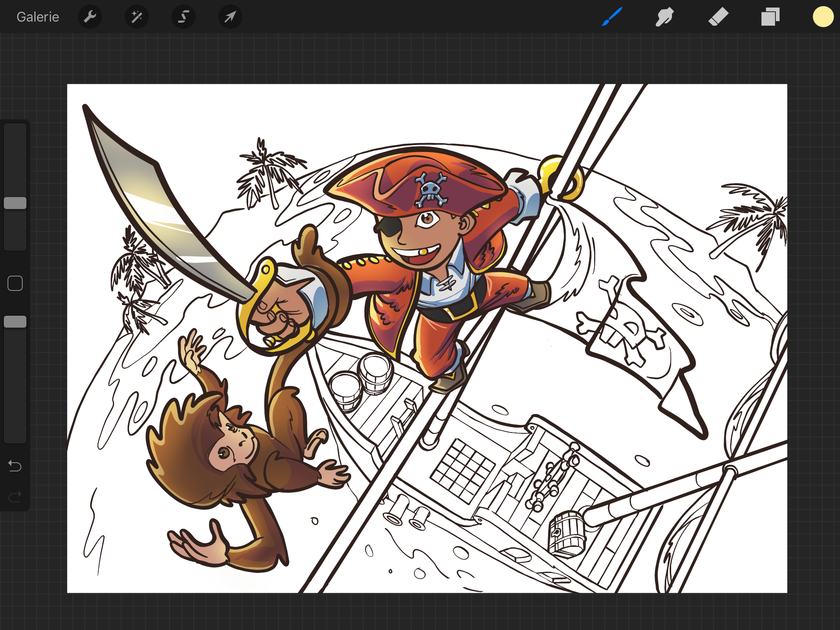Select the Smudge finger tool

(x=664, y=17)
